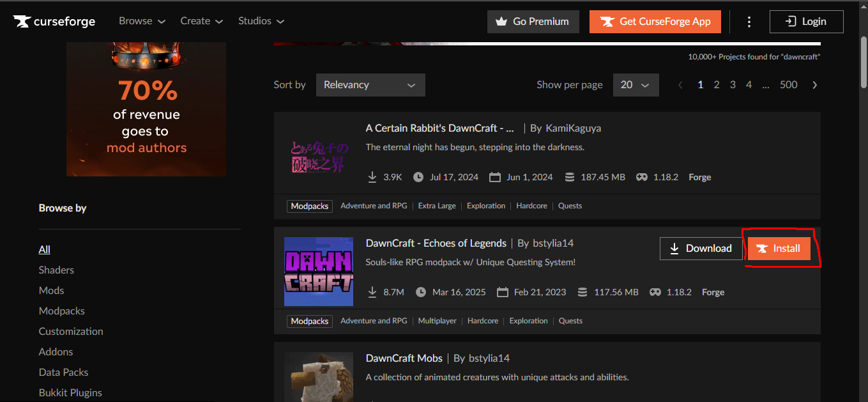Open the Create menu
Image resolution: width=868 pixels, height=402 pixels.
coord(201,21)
